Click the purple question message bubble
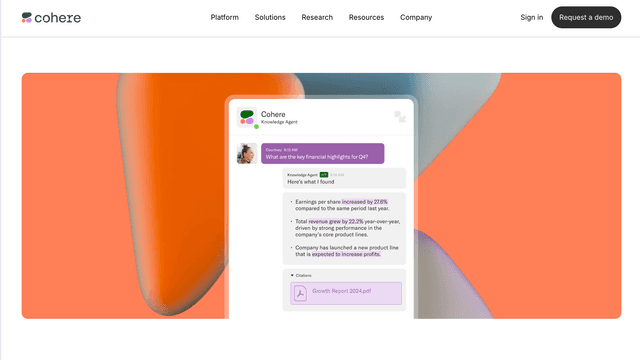 click(322, 153)
